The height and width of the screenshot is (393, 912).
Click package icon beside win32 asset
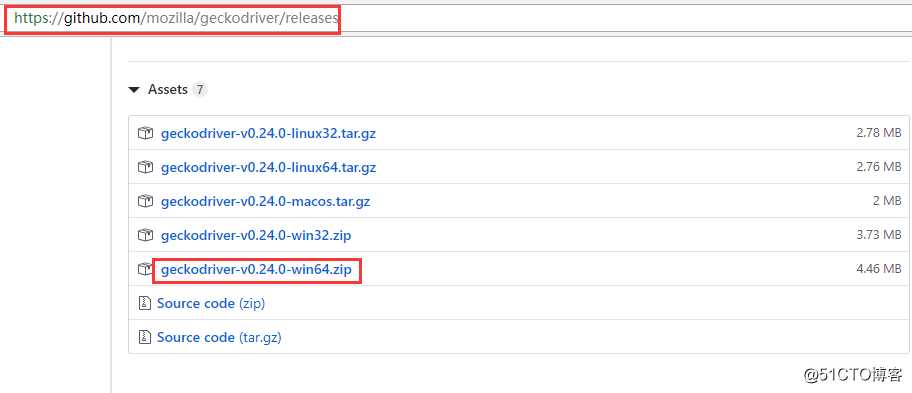(145, 235)
